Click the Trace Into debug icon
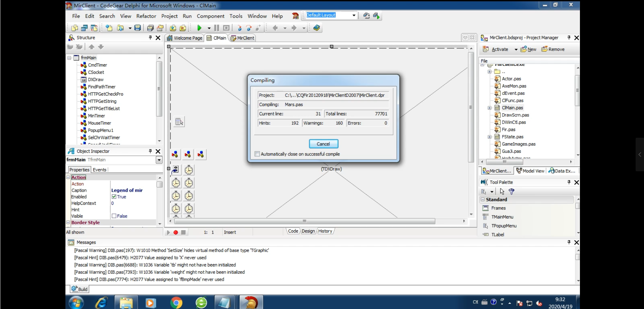Image resolution: width=644 pixels, height=309 pixels. (x=239, y=28)
